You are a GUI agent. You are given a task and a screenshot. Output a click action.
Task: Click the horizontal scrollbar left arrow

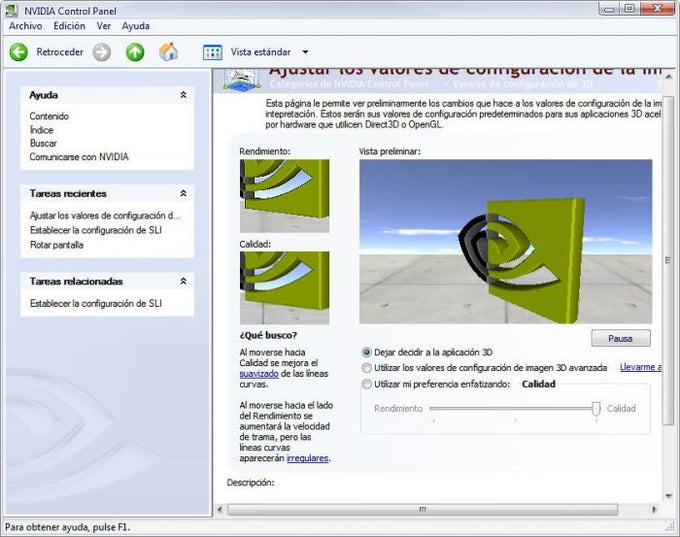coord(220,509)
